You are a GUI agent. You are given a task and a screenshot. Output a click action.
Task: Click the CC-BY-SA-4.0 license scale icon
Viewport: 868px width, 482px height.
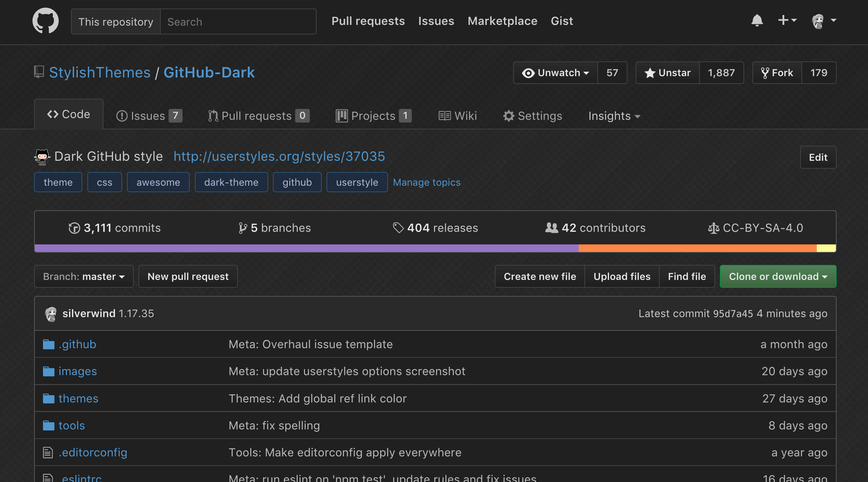pyautogui.click(x=714, y=228)
